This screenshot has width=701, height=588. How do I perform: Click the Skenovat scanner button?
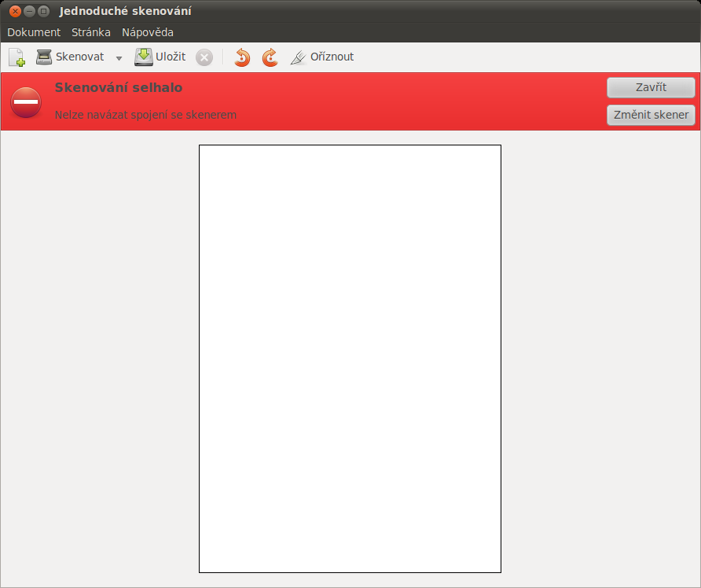coord(70,57)
